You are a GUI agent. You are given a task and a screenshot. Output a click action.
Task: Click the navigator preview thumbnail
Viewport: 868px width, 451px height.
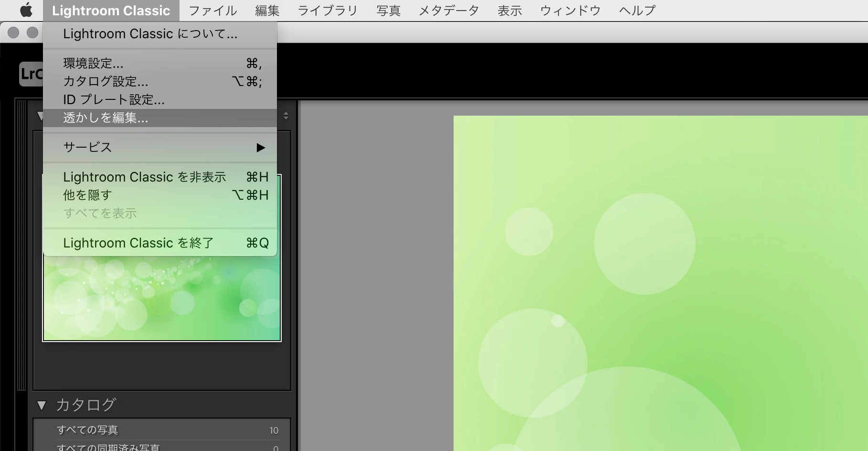tap(162, 298)
